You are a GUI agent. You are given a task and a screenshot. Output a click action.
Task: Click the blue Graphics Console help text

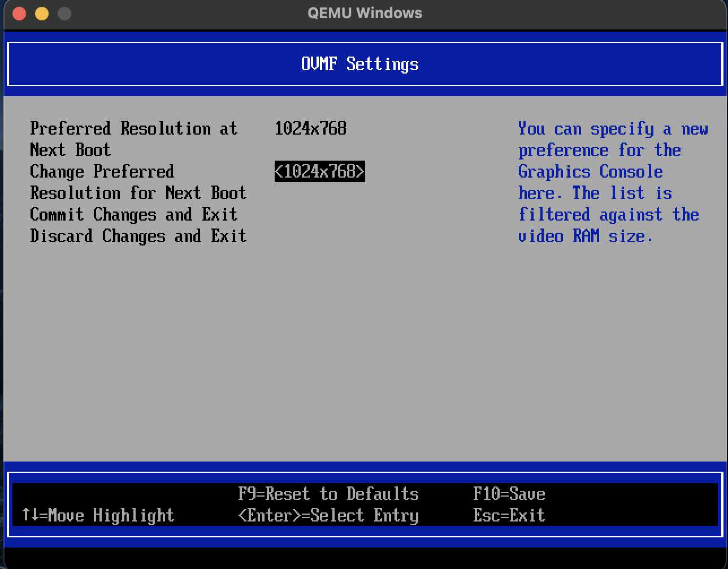[x=613, y=182]
